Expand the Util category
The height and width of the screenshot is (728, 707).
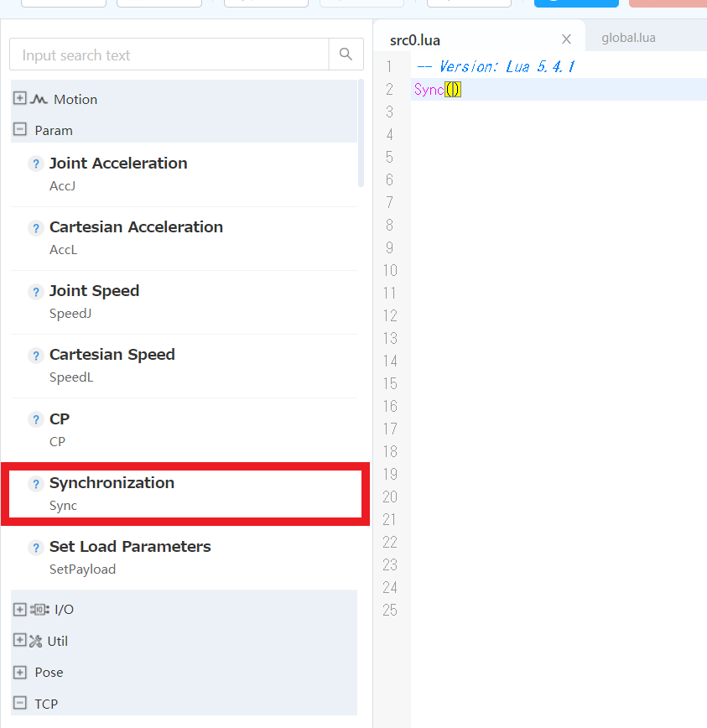tap(19, 640)
